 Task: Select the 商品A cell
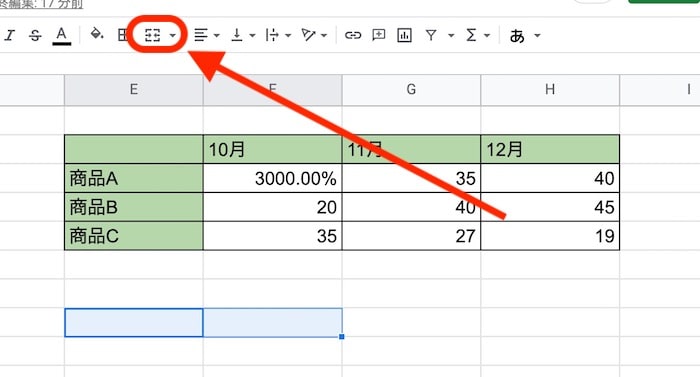(x=133, y=178)
